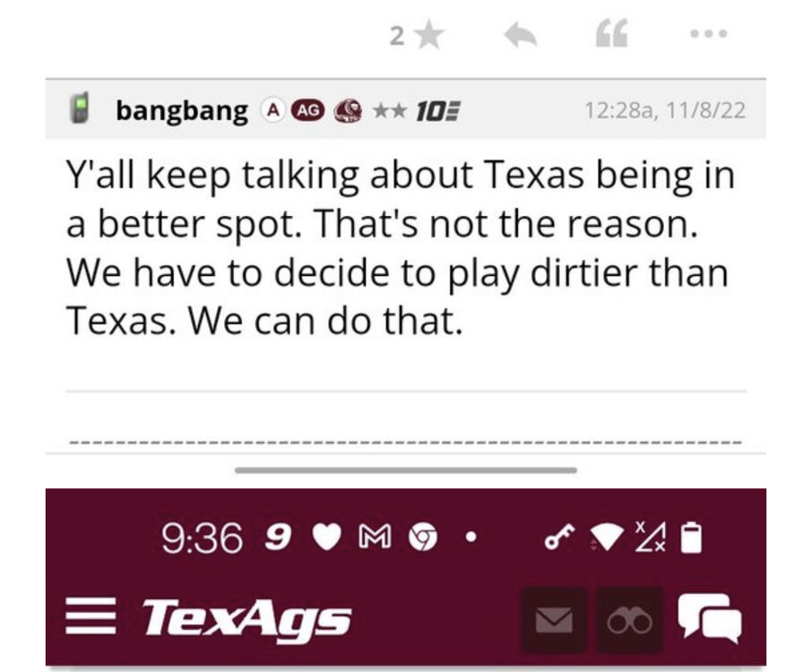Tap the Gmail notification icon in status bar

click(x=374, y=538)
